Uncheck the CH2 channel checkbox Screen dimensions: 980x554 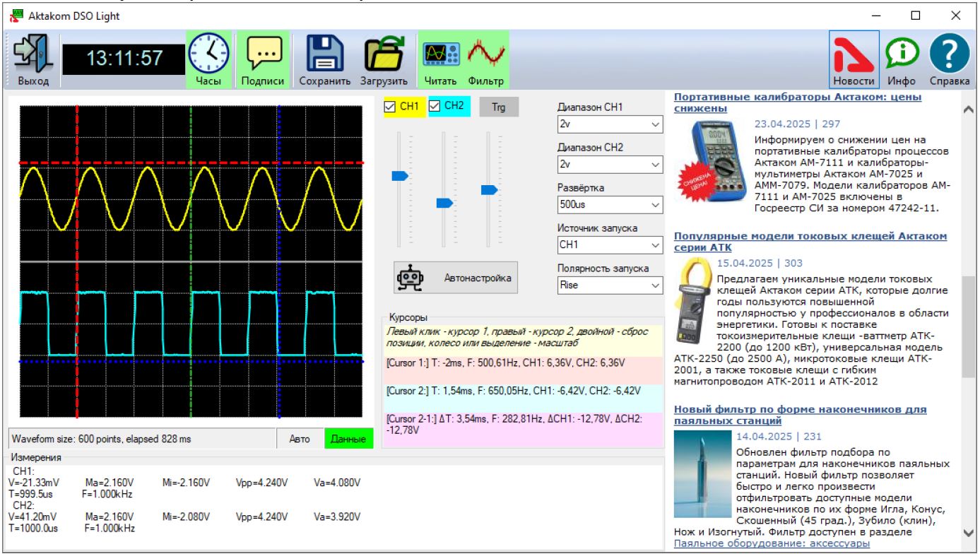coord(435,107)
